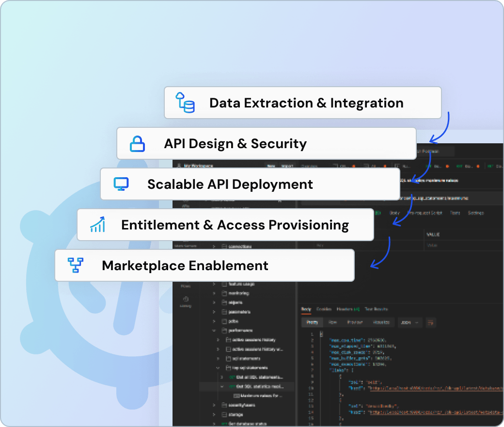Select Visualize response view
504x427 pixels.
(381, 322)
